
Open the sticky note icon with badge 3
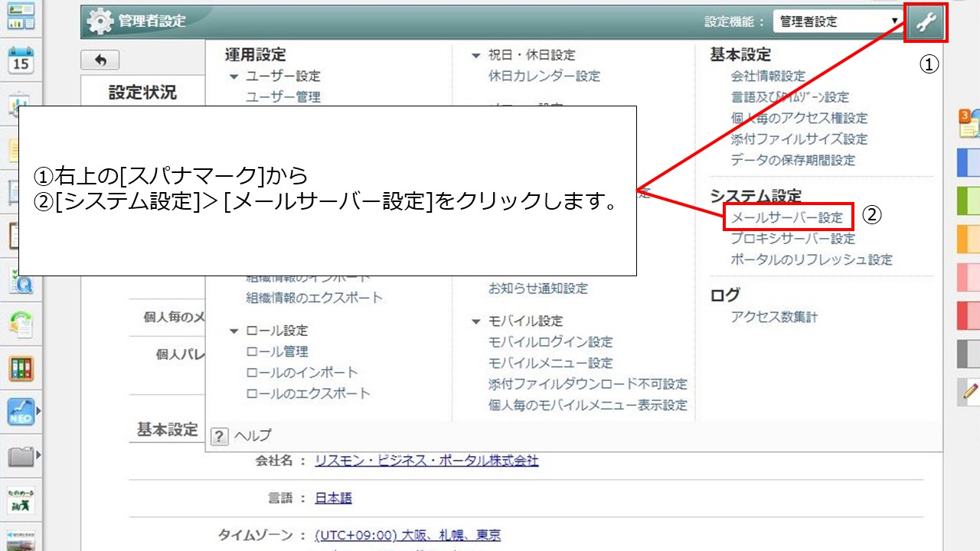(969, 124)
